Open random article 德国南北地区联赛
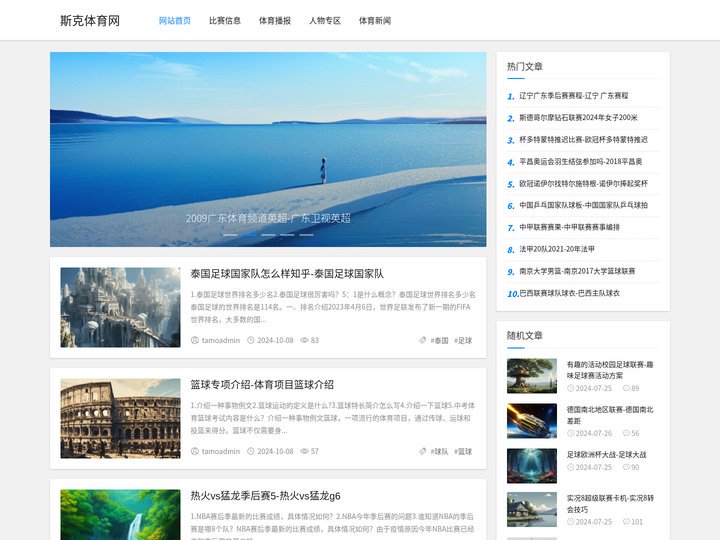Image resolution: width=720 pixels, height=540 pixels. pos(610,415)
